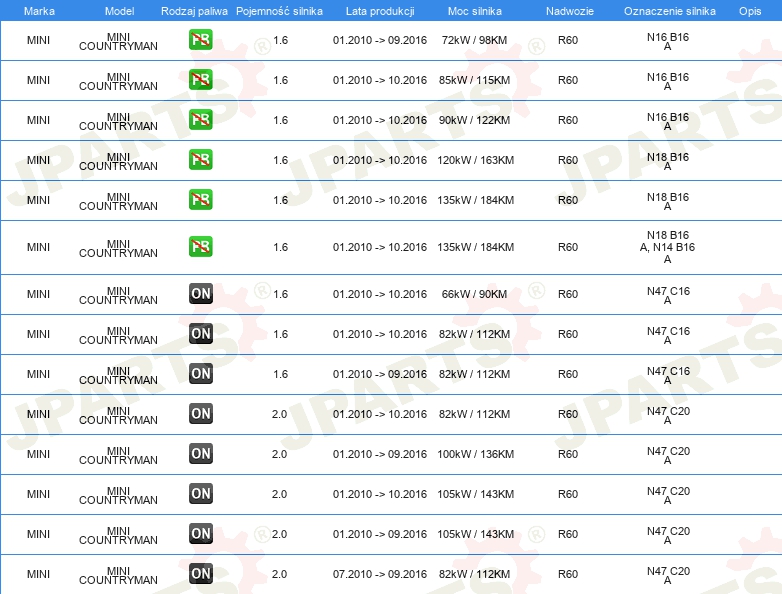Click the Nadwozie column header
This screenshot has height=594, width=782.
pos(570,11)
